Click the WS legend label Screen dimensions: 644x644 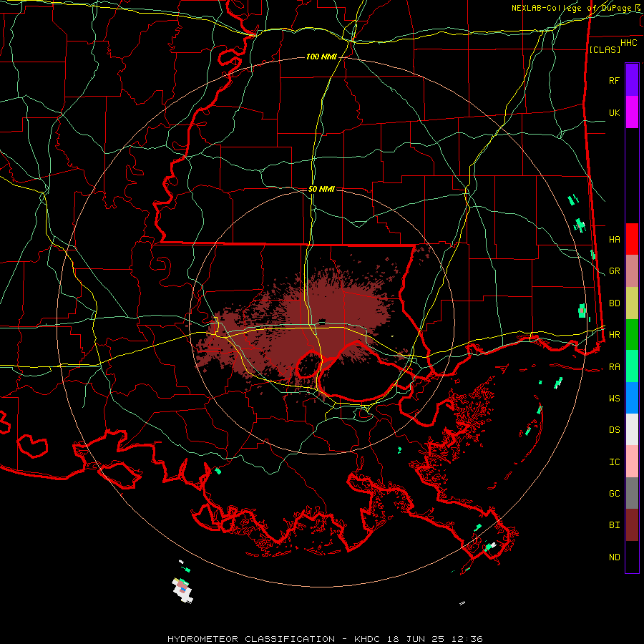coord(614,399)
